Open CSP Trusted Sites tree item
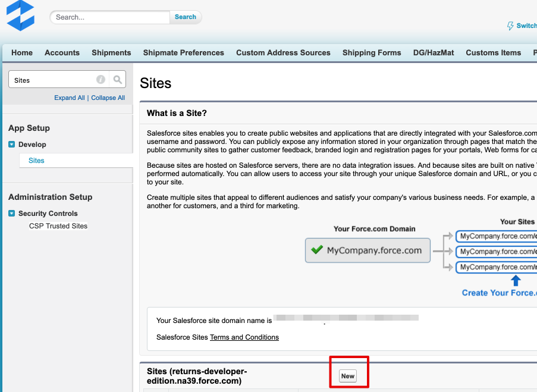The image size is (537, 392). (58, 226)
